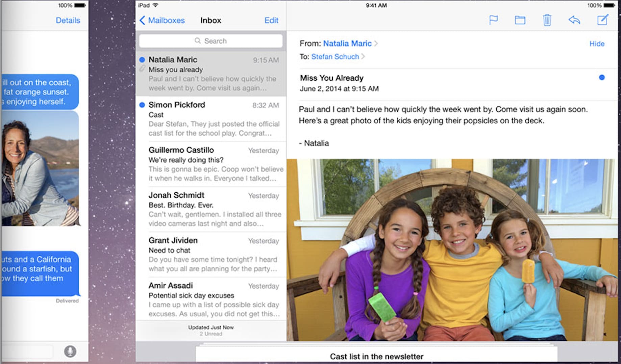Tap the search magnifier icon

[x=198, y=41]
